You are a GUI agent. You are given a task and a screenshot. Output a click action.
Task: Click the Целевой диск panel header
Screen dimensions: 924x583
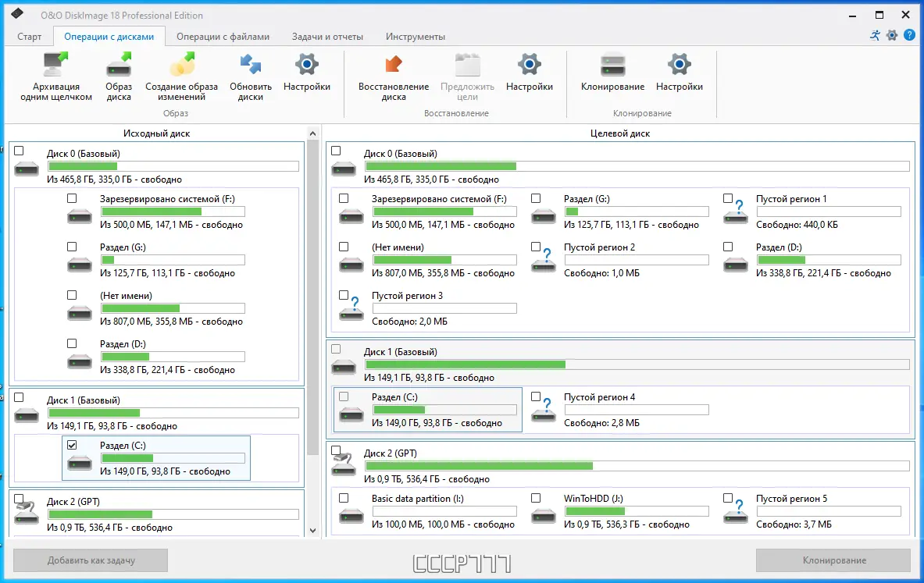tap(620, 133)
